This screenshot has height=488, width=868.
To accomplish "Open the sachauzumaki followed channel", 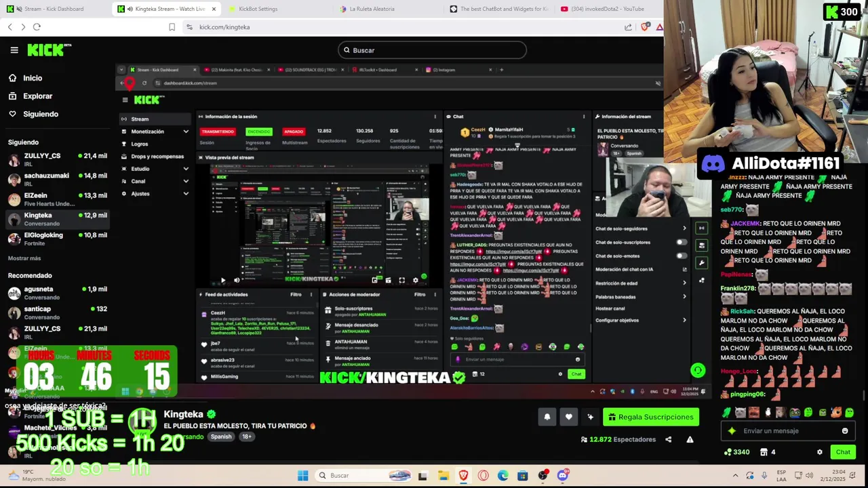I will pos(58,180).
